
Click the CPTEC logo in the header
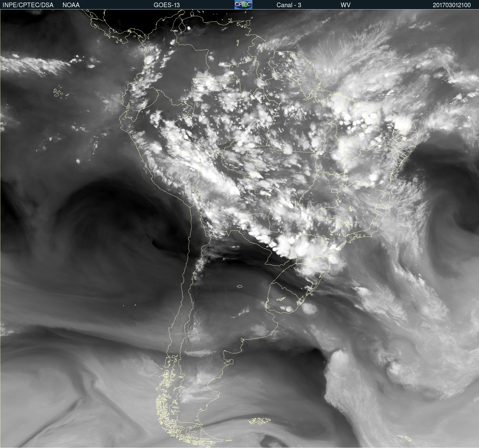(243, 5)
